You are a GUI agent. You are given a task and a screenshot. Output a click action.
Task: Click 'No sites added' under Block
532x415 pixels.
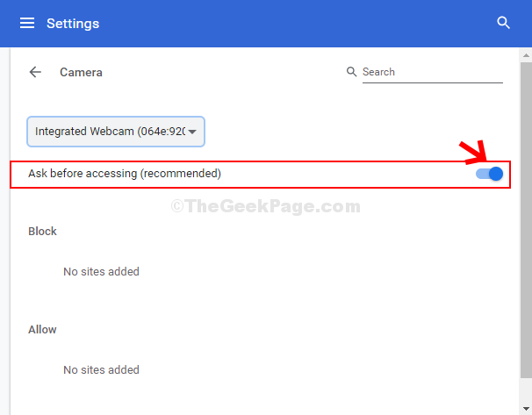point(101,272)
